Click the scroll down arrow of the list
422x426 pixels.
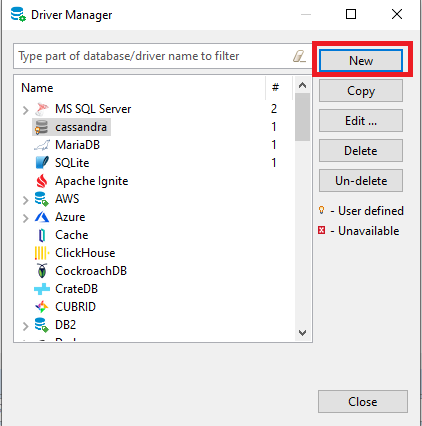(x=303, y=332)
